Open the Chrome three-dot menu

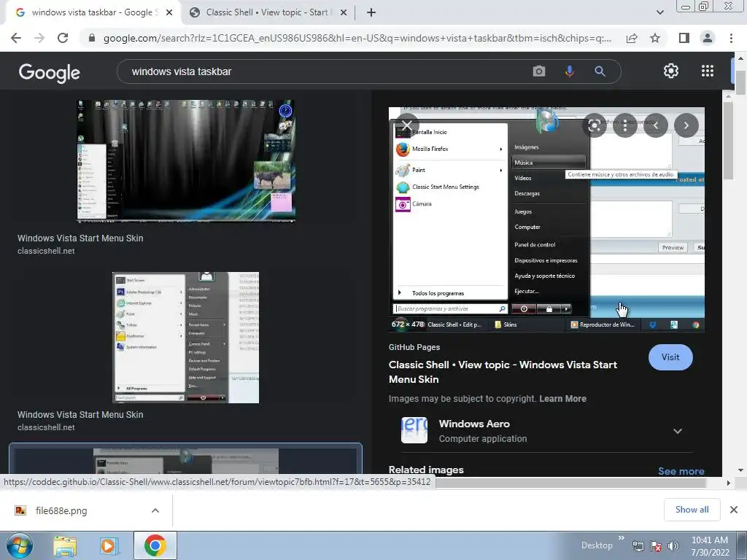731,38
